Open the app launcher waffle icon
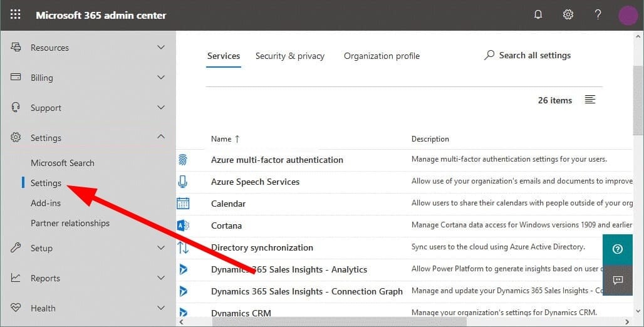 click(x=15, y=15)
